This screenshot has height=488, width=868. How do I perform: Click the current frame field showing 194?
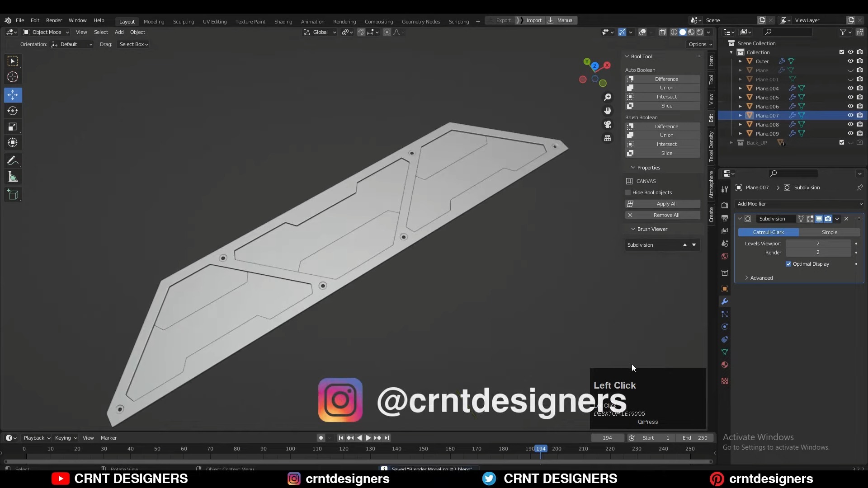point(608,437)
